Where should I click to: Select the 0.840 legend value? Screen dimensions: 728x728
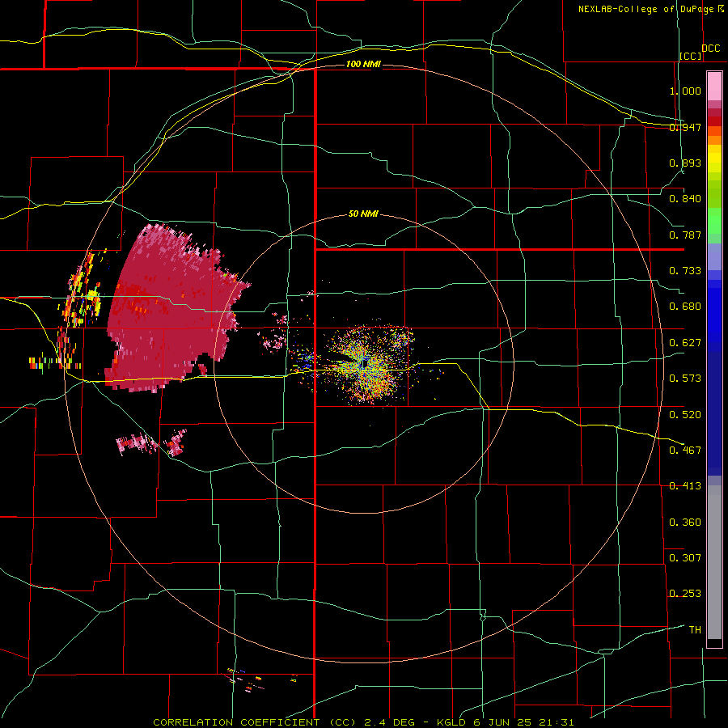coord(685,199)
